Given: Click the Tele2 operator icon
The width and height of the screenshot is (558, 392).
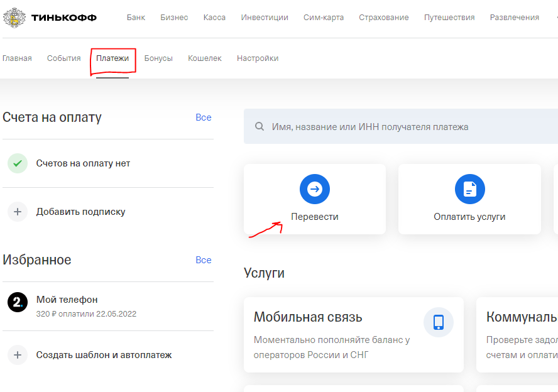Looking at the screenshot, I should pyautogui.click(x=18, y=303).
